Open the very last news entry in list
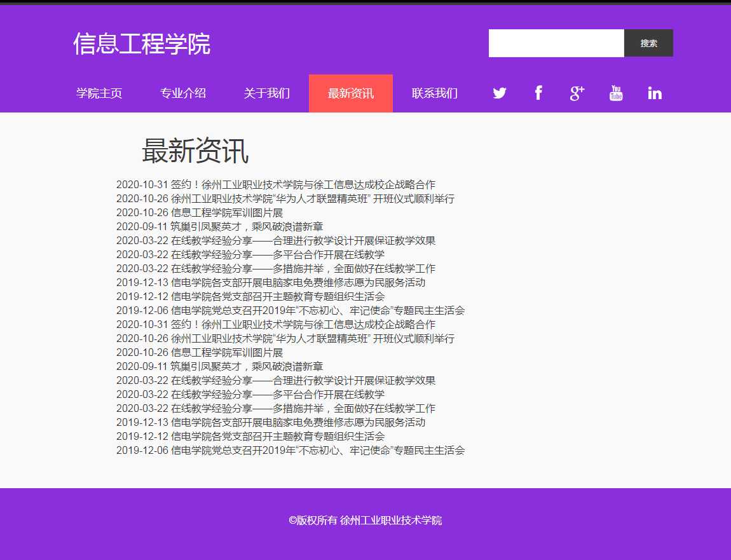Viewport: 731px width, 560px height. [x=290, y=451]
